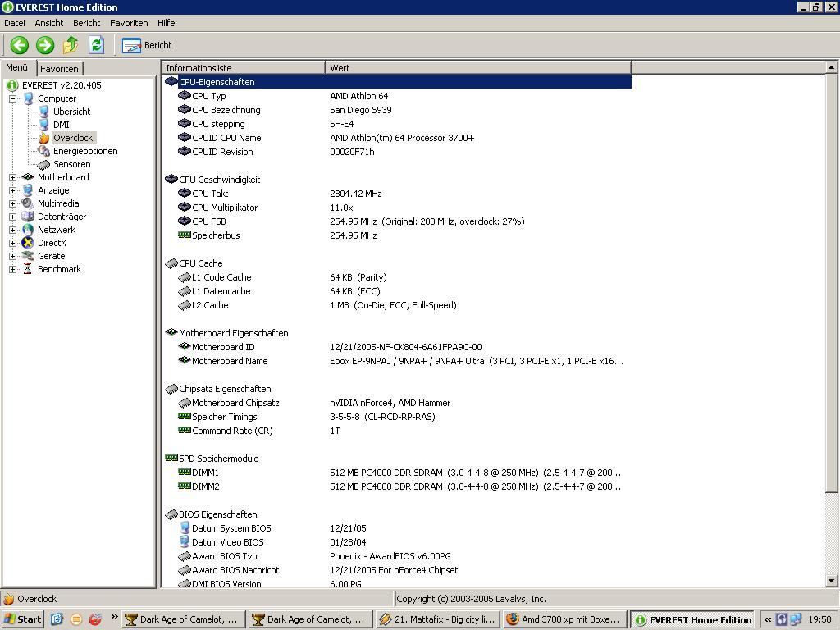The image size is (840, 630).
Task: Click the DIMM2 module icon
Action: click(185, 486)
